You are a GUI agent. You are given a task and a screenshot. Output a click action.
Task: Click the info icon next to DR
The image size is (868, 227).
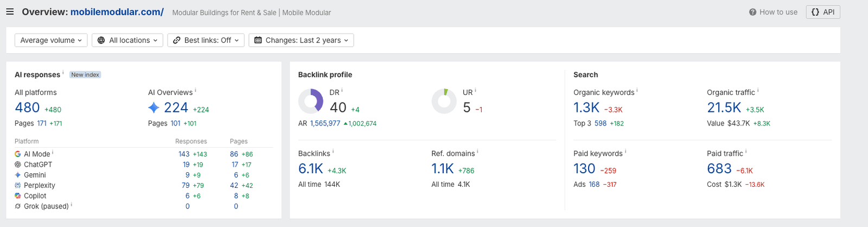(x=342, y=91)
